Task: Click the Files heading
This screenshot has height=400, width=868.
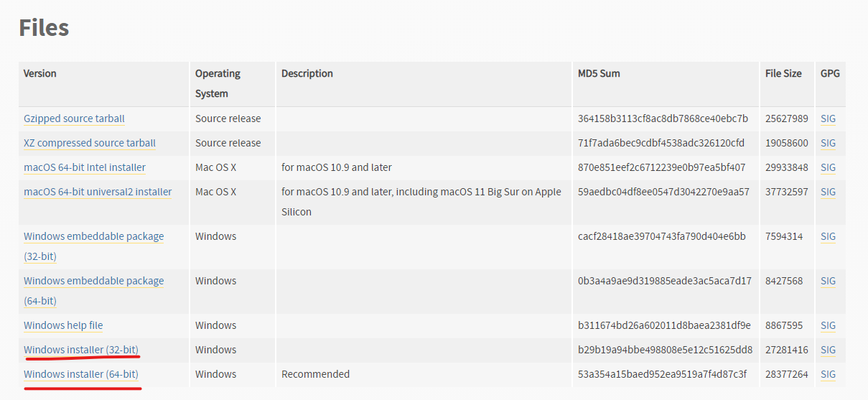Action: (44, 27)
